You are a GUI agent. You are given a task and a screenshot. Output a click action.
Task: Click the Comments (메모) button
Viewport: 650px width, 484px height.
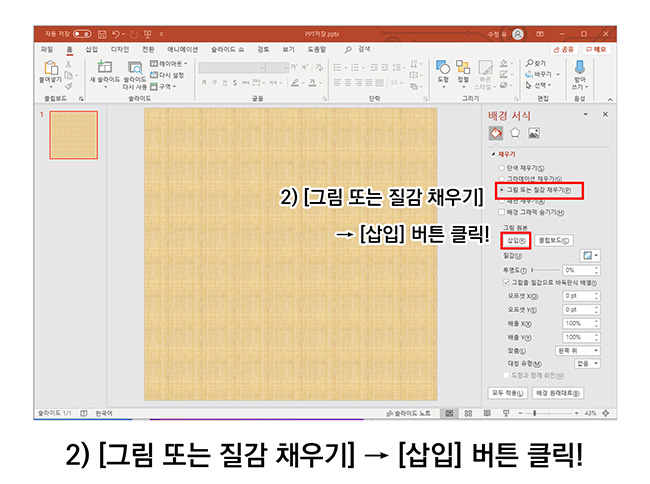coord(596,49)
